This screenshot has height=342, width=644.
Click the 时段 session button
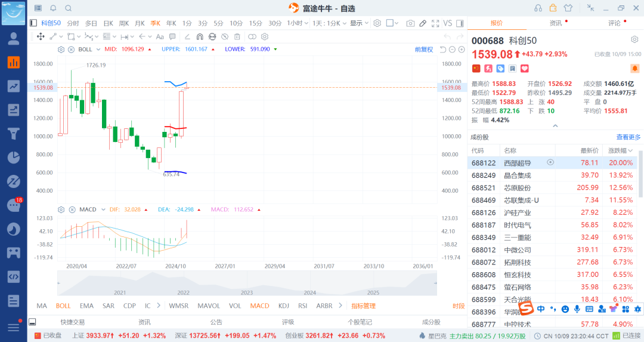(459, 306)
